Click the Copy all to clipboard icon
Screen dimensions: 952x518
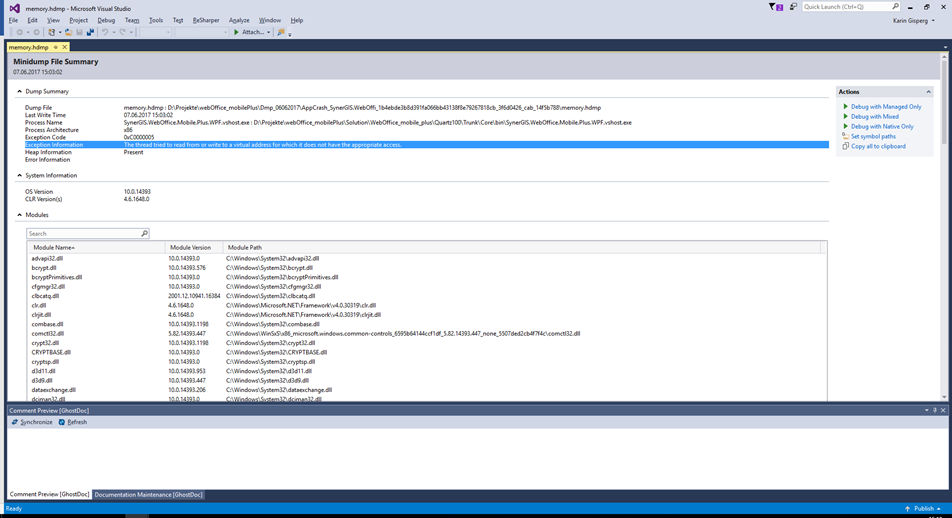click(845, 146)
